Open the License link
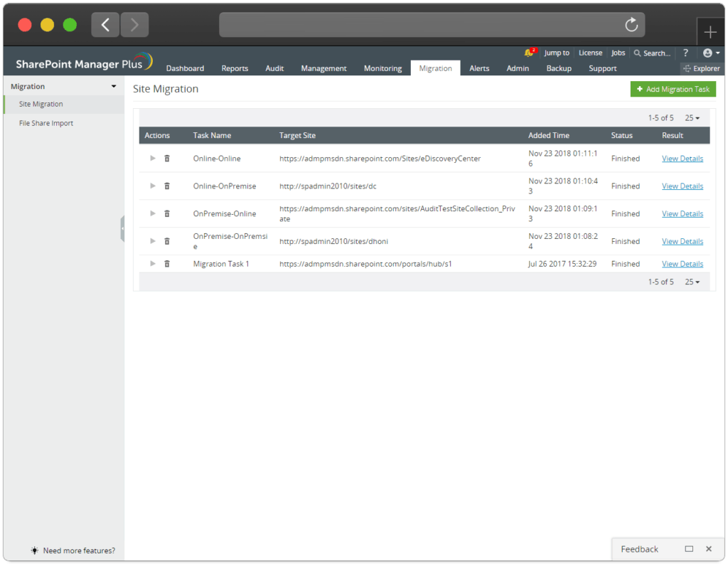 coord(591,53)
